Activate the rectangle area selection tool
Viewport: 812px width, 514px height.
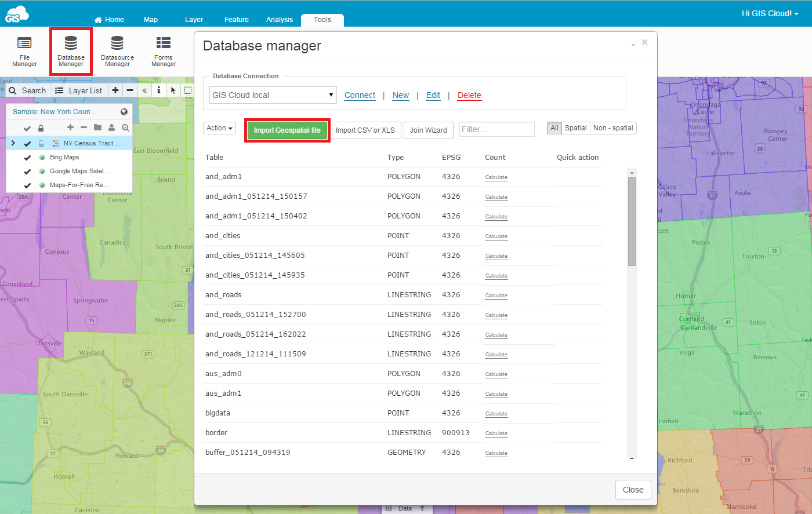(x=188, y=90)
